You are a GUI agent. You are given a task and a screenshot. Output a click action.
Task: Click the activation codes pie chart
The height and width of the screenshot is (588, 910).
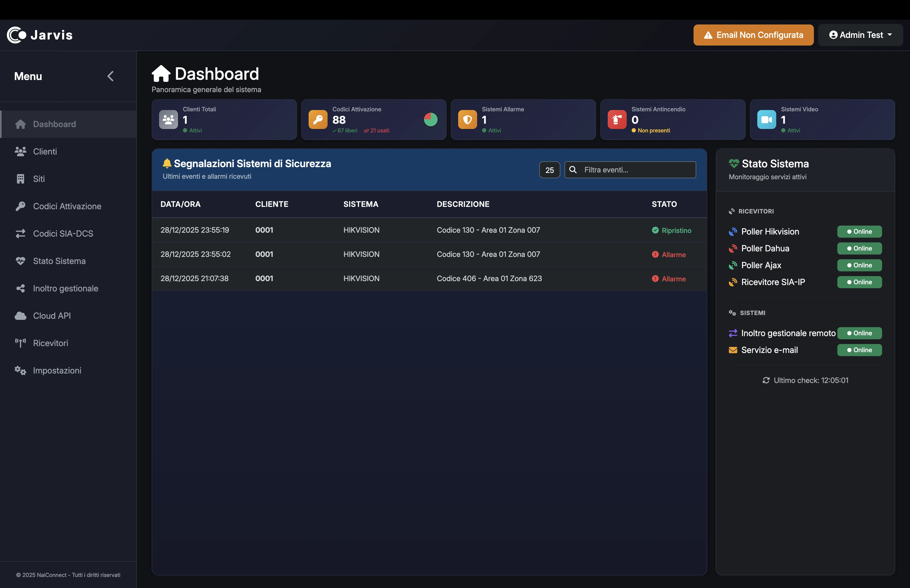[430, 119]
